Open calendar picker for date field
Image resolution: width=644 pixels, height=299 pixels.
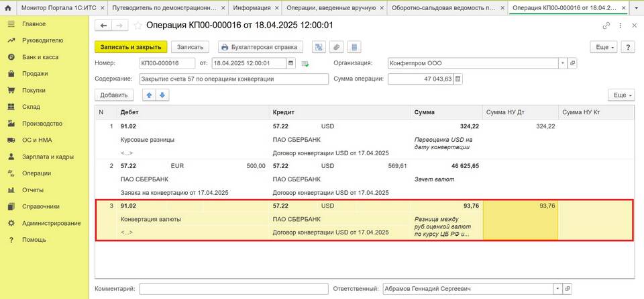tap(290, 63)
